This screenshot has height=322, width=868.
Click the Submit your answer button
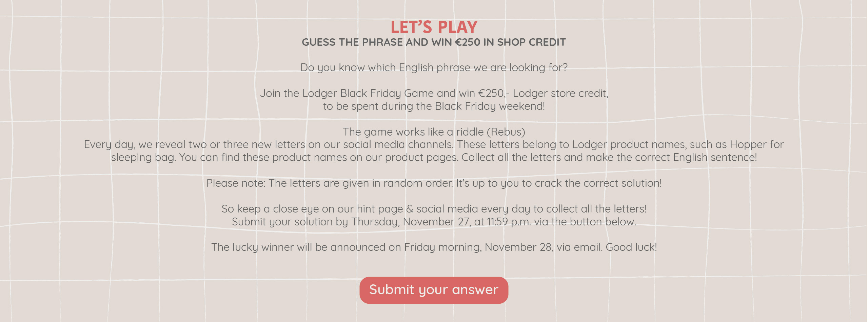[434, 290]
